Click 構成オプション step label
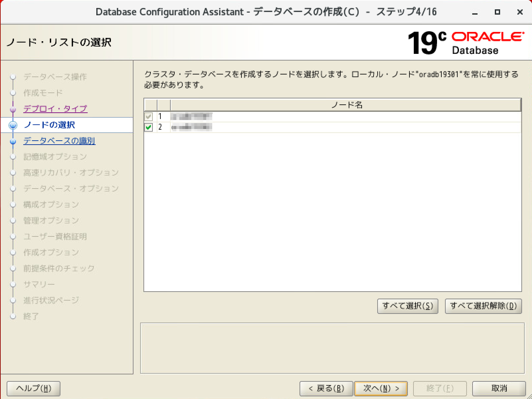 coord(51,204)
